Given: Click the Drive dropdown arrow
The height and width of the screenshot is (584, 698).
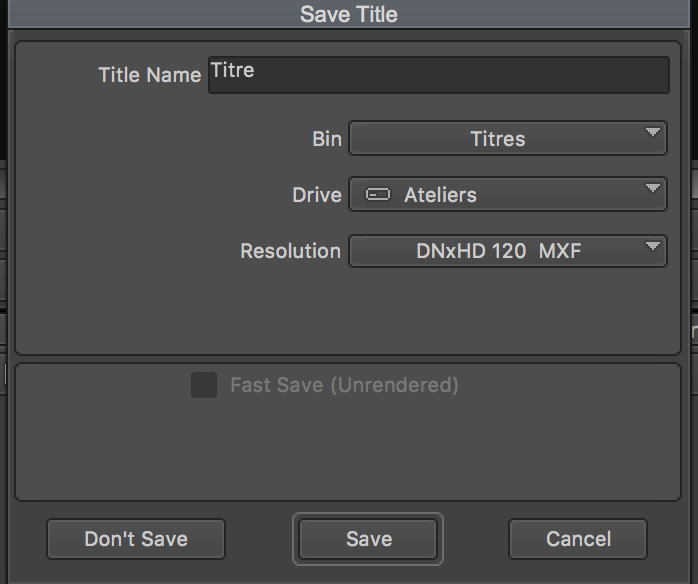Looking at the screenshot, I should pos(653,188).
